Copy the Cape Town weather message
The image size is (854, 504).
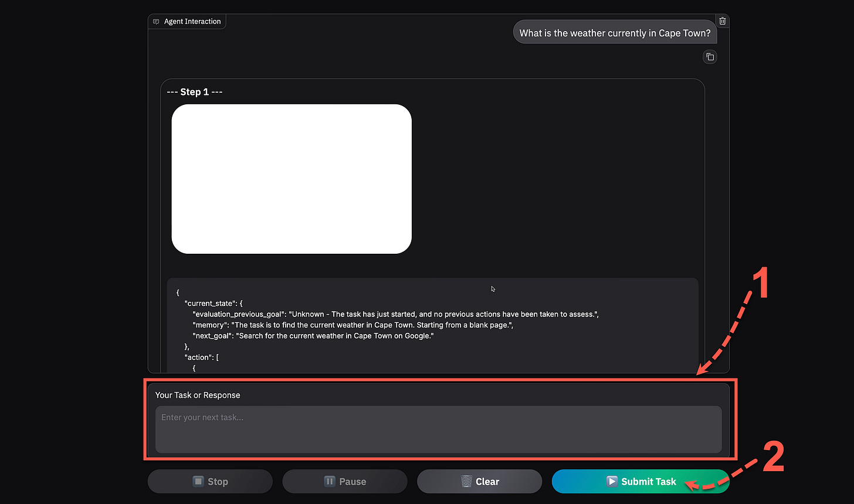pyautogui.click(x=710, y=57)
